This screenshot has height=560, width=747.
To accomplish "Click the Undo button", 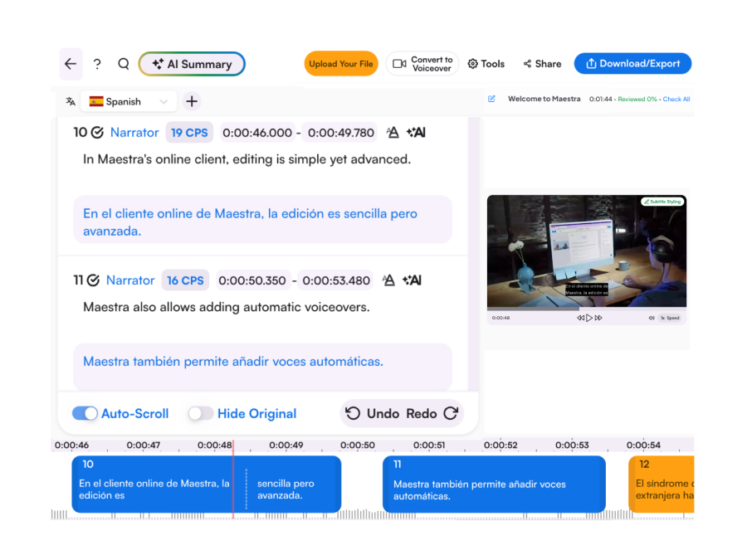I will [372, 413].
